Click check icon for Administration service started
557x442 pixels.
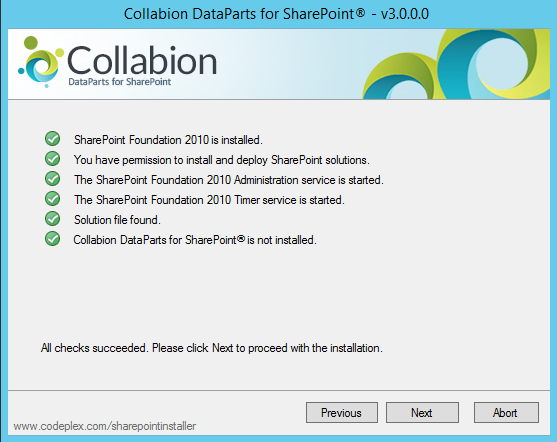[53, 179]
